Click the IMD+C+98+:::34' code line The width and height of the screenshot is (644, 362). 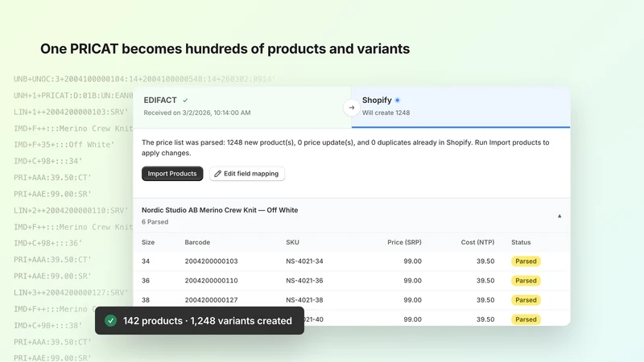click(x=48, y=161)
